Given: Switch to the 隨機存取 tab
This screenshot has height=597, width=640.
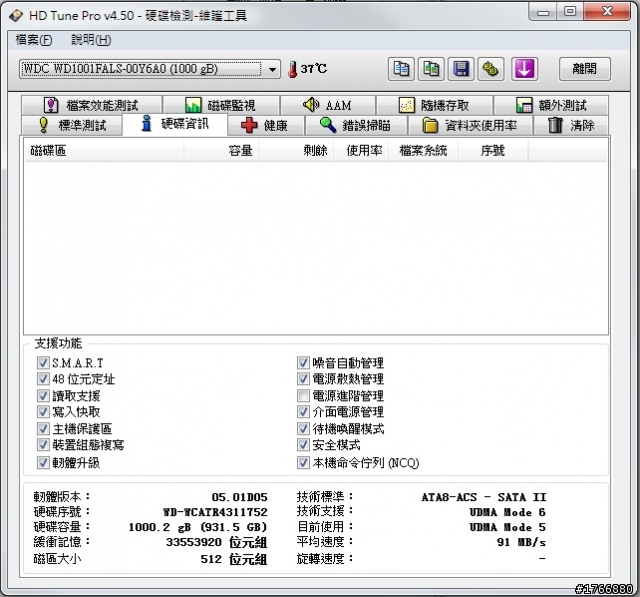Looking at the screenshot, I should coord(434,105).
